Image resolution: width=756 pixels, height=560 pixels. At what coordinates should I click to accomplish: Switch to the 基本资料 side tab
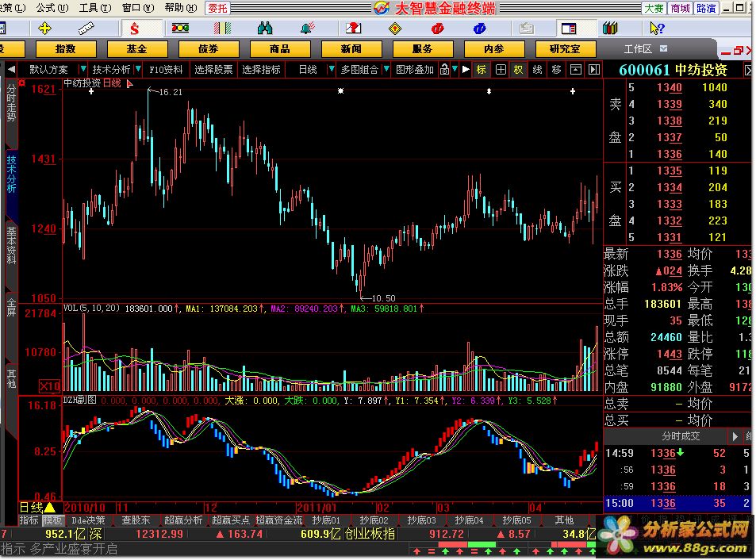11,246
